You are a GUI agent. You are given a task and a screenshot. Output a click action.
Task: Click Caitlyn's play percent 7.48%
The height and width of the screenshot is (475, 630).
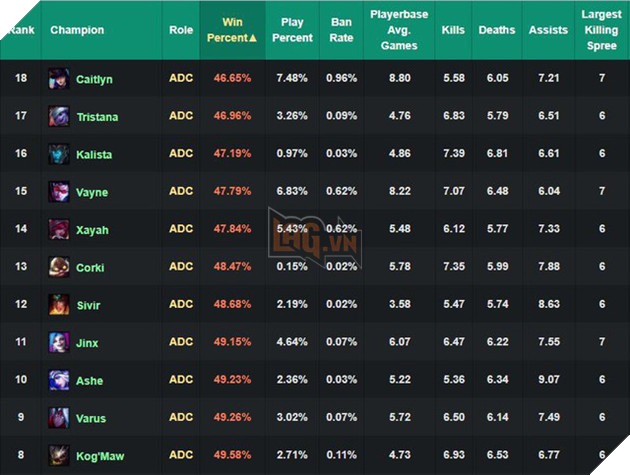click(x=292, y=78)
